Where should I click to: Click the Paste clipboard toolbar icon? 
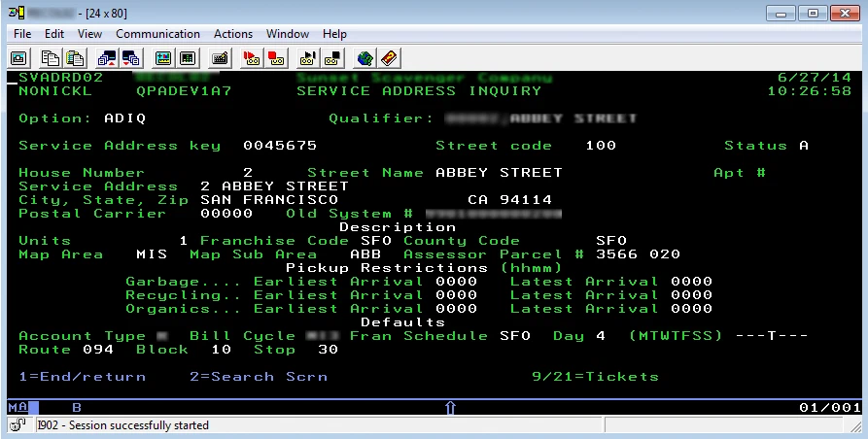click(x=74, y=58)
